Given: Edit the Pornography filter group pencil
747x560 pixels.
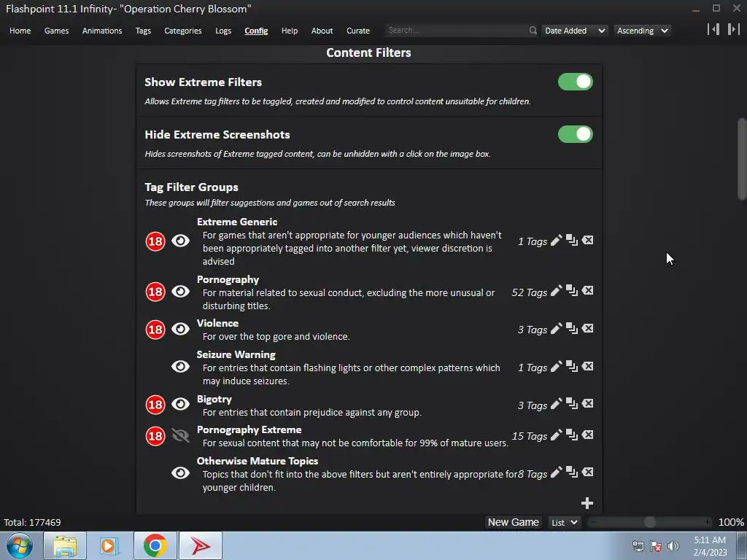Looking at the screenshot, I should click(556, 291).
